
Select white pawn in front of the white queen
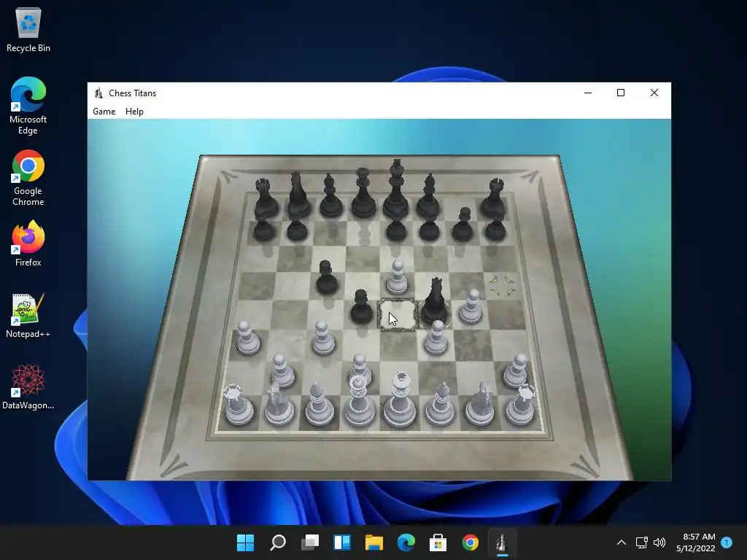pos(360,368)
